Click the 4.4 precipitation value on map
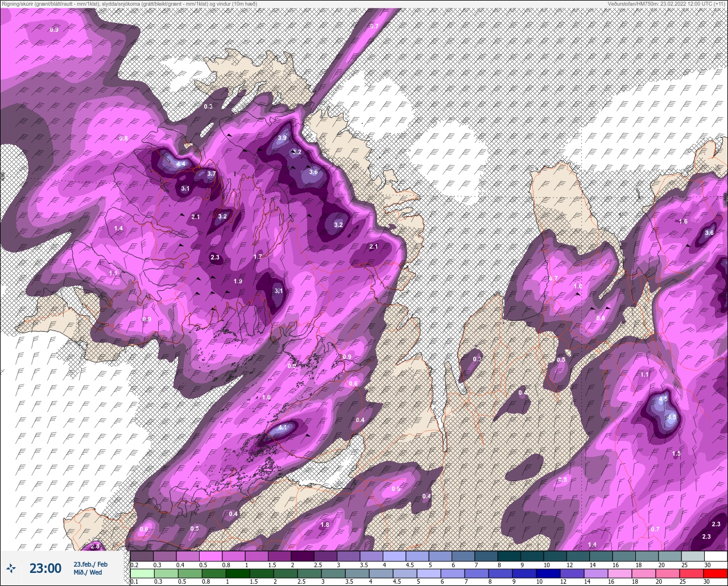 click(x=181, y=164)
